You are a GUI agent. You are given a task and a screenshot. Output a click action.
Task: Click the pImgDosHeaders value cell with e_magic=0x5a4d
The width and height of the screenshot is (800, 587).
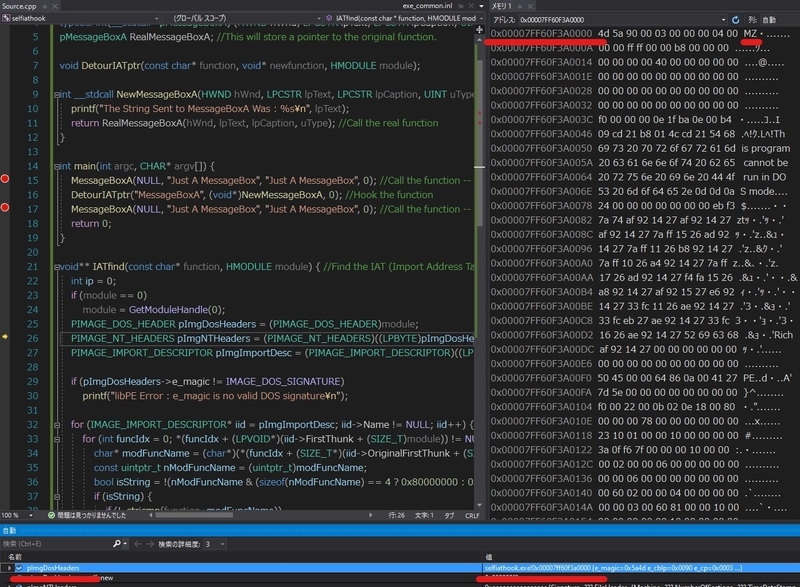(613, 568)
